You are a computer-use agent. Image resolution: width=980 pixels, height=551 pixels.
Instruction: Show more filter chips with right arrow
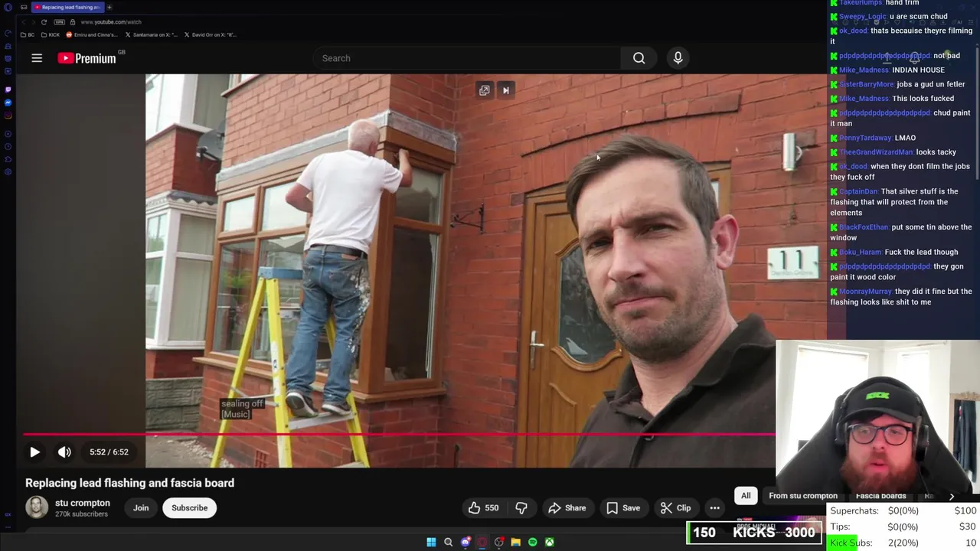click(x=952, y=496)
